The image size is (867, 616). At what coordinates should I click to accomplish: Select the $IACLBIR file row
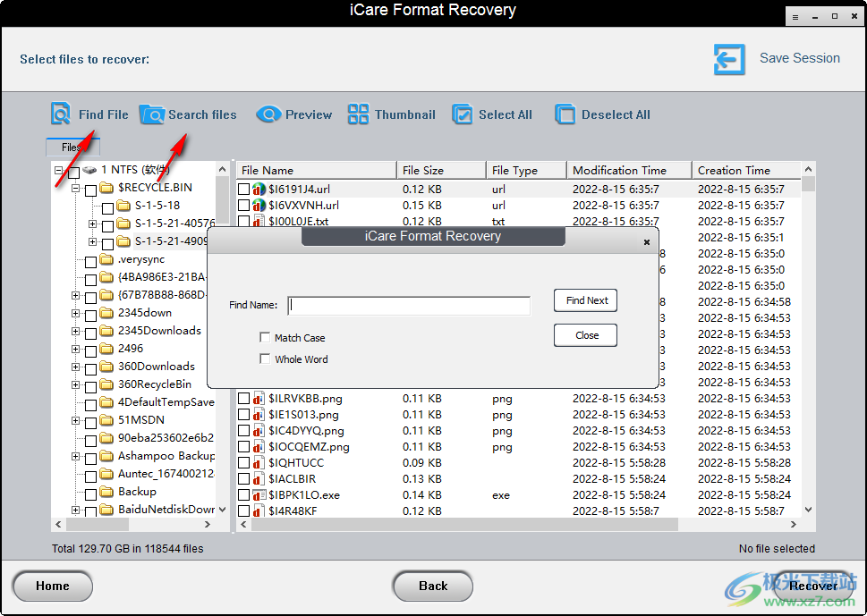click(x=519, y=479)
